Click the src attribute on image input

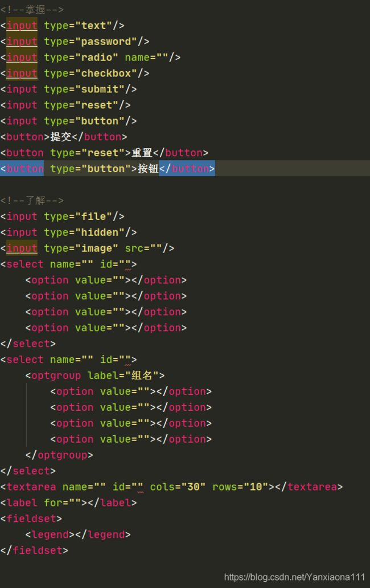(x=143, y=248)
